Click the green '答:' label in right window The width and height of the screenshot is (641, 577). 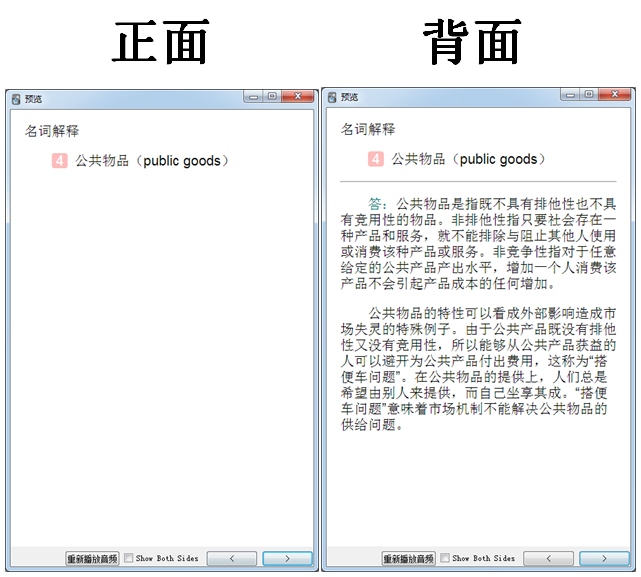(x=377, y=203)
